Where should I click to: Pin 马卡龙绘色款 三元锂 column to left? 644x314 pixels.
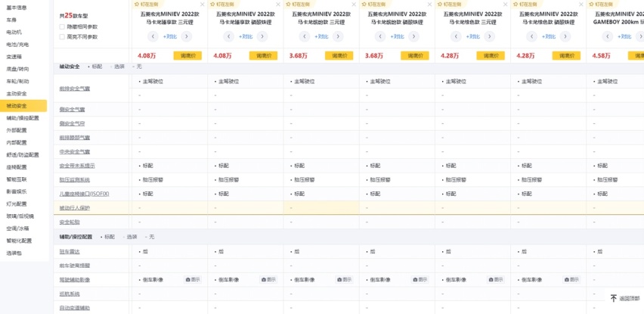tap(447, 4)
